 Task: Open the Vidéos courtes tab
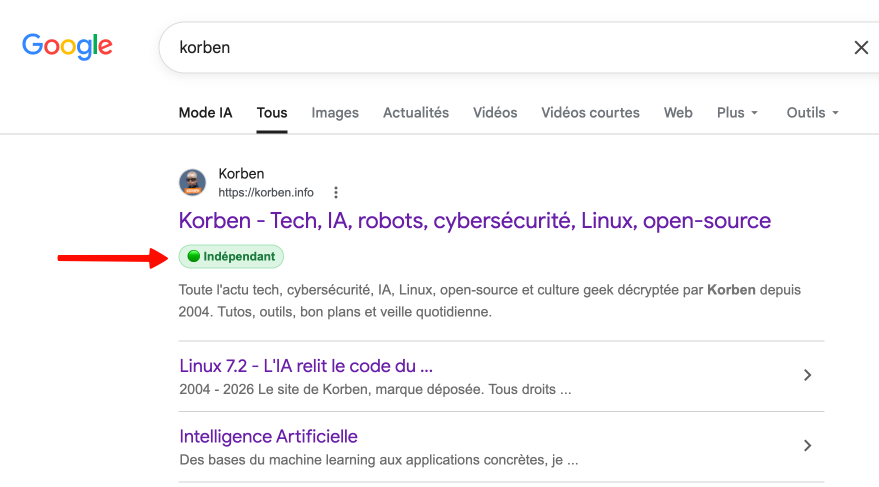[x=590, y=113]
